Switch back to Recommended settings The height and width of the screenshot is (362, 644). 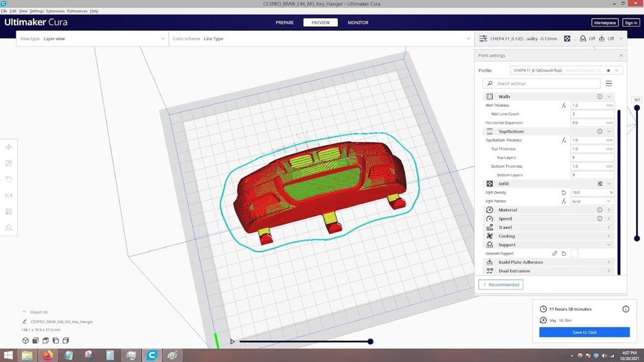coord(501,285)
